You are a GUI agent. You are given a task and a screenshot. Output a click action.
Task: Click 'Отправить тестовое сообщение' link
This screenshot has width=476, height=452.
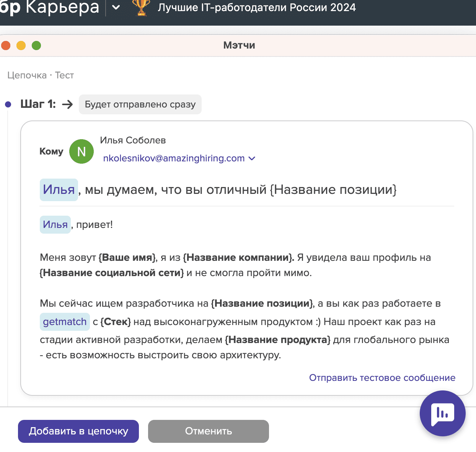point(382,378)
